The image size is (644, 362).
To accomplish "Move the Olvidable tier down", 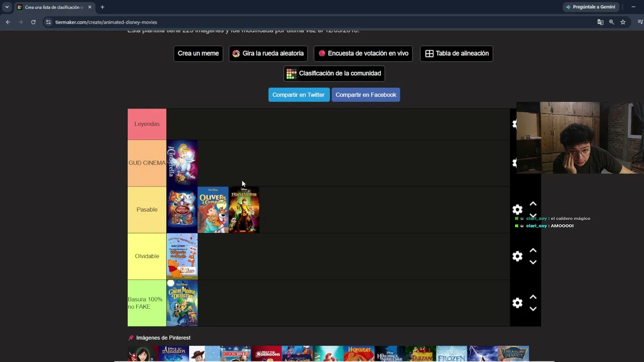I will click(x=533, y=262).
